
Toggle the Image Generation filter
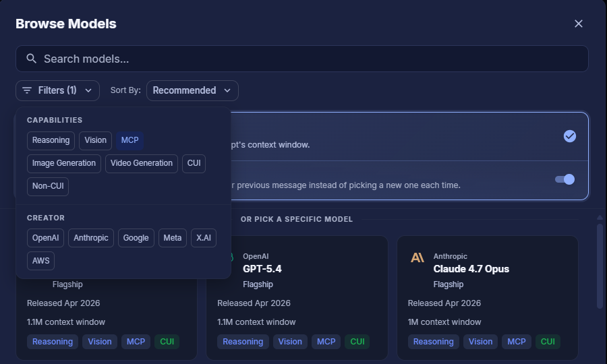(64, 163)
